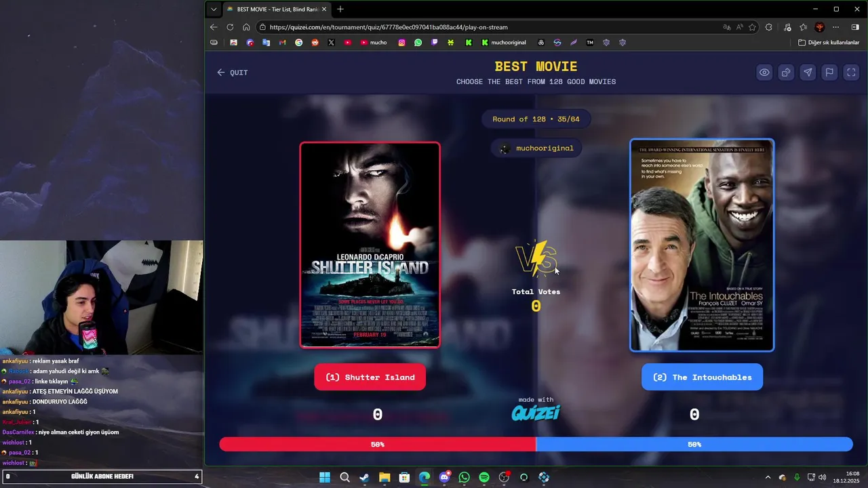The height and width of the screenshot is (488, 868).
Task: Click the red 50% vote bar
Action: 378,445
